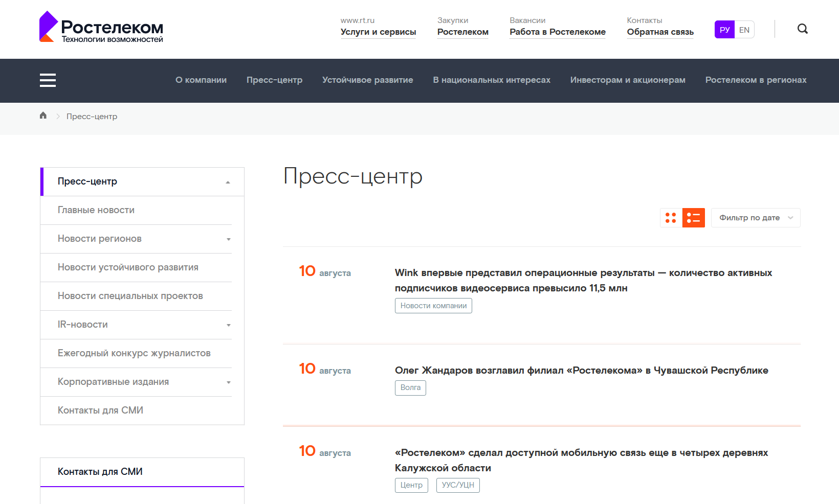Screen dimensions: 839x504
Task: Click the Центр tag
Action: pos(411,485)
